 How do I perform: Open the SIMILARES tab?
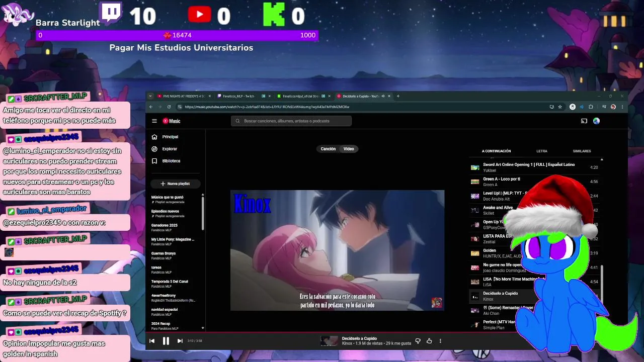coord(582,151)
